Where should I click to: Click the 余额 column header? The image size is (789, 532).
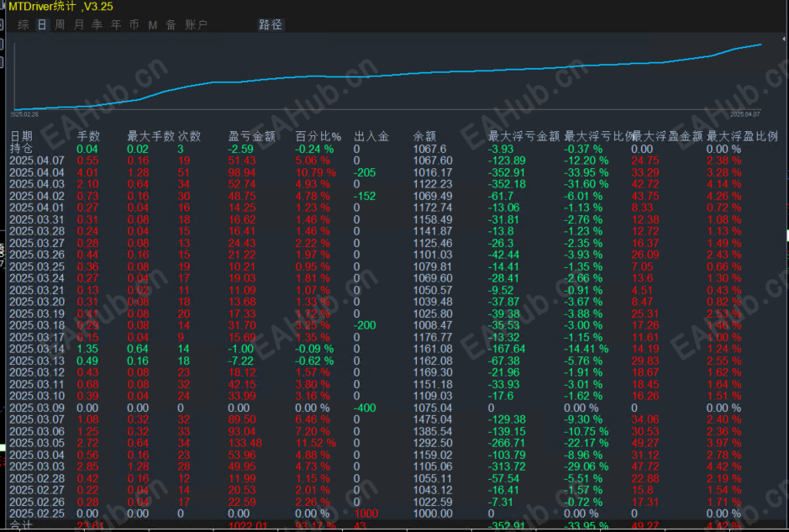424,136
